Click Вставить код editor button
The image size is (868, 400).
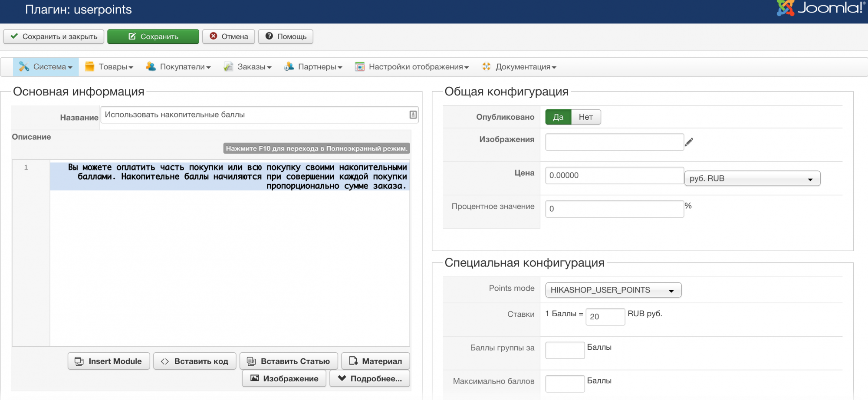point(194,361)
